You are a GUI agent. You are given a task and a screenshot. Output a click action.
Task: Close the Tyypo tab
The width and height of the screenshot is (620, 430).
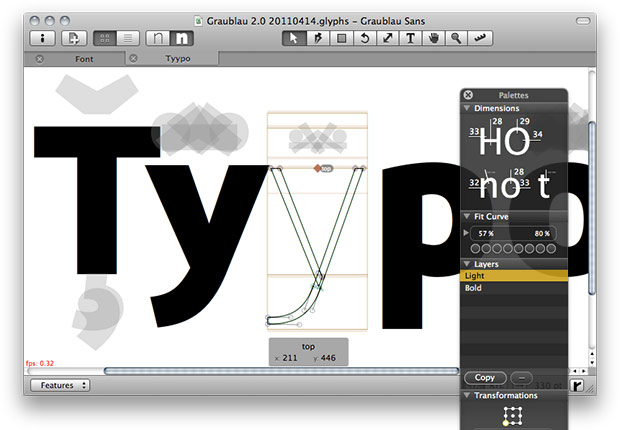pos(134,58)
